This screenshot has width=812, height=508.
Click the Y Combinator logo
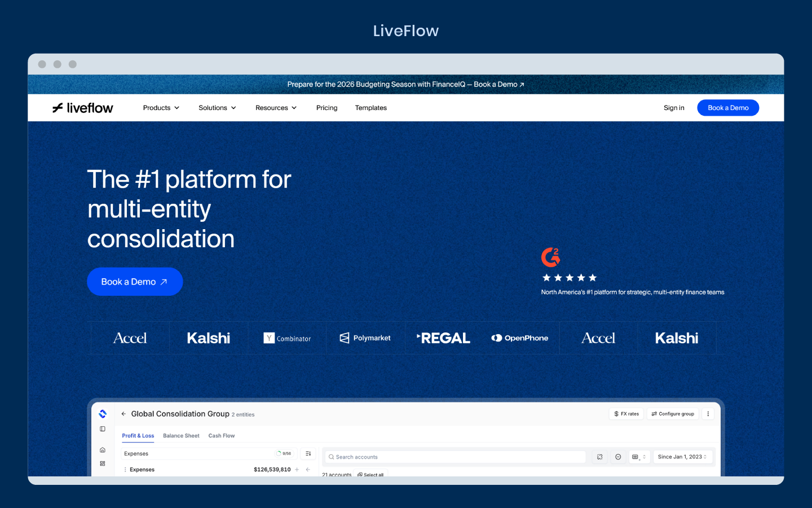pyautogui.click(x=287, y=338)
